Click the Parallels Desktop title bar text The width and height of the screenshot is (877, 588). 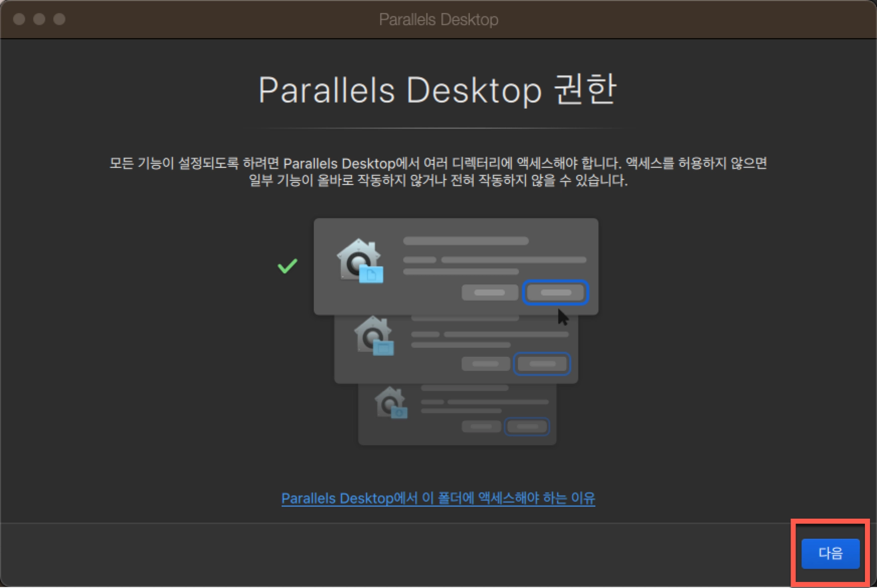pyautogui.click(x=438, y=19)
